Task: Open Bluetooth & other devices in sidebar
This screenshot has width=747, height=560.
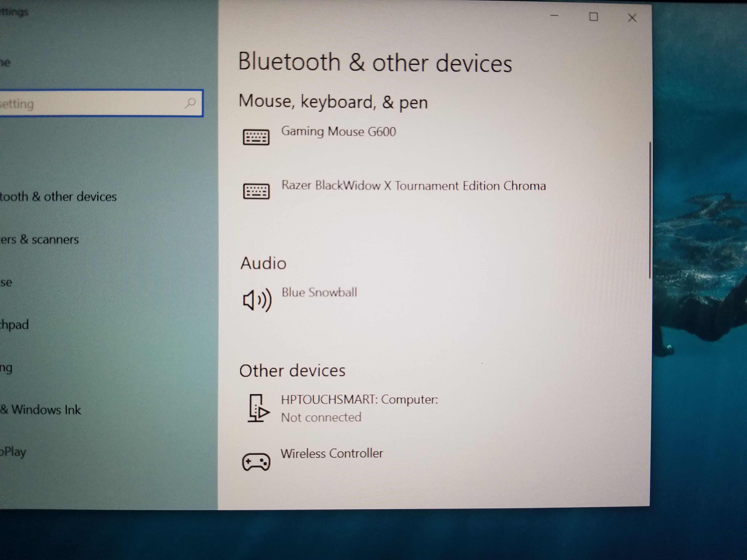Action: point(58,196)
